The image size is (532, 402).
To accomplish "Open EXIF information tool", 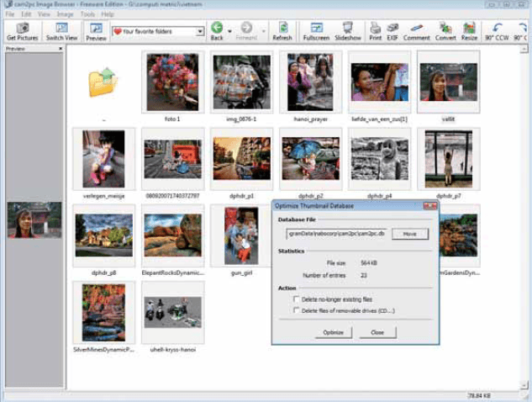I will pos(392,31).
